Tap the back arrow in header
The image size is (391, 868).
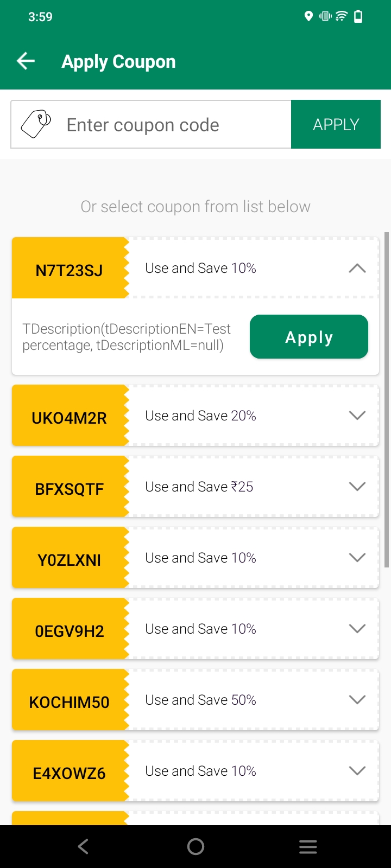point(26,61)
